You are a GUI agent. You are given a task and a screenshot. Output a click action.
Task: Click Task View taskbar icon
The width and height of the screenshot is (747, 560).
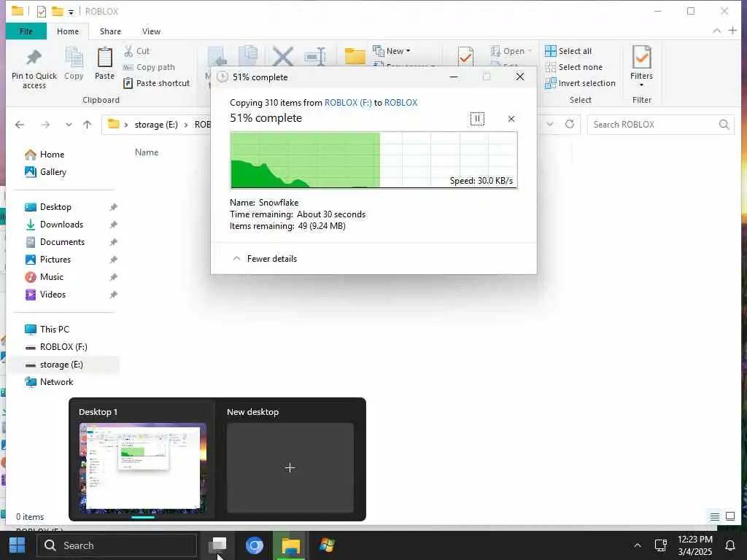(217, 545)
